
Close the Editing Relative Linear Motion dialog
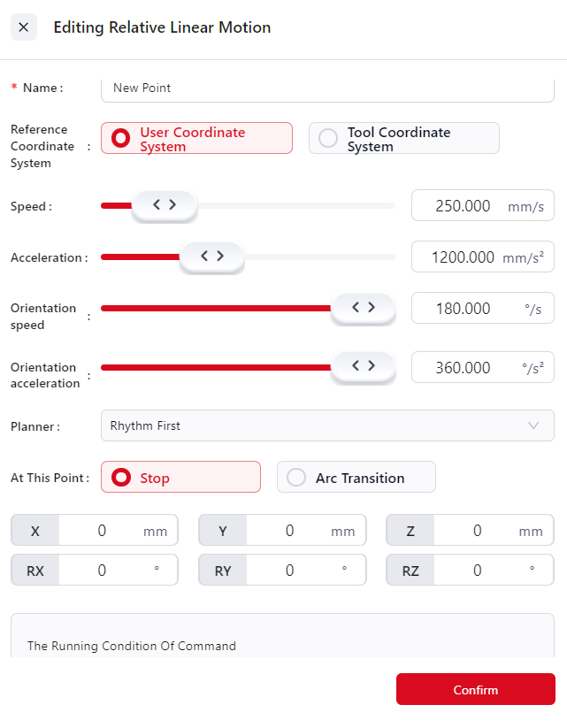tap(24, 27)
